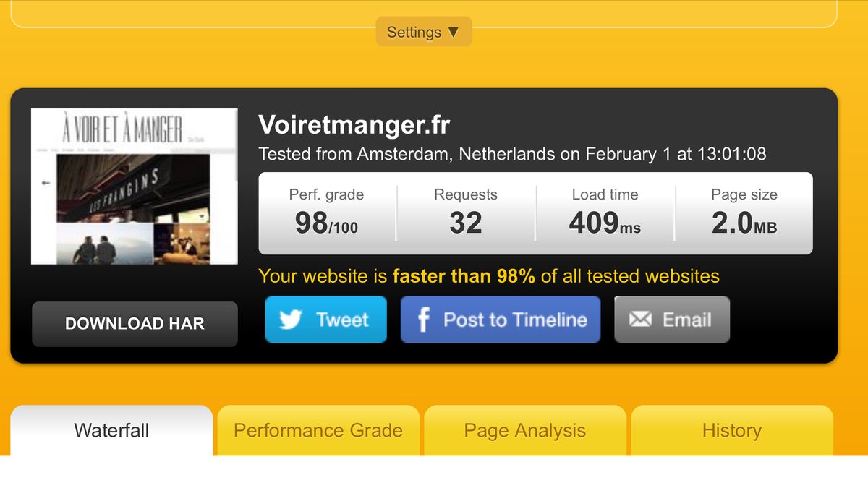Click the 'À voir et à manger' logo in preview

[x=122, y=130]
